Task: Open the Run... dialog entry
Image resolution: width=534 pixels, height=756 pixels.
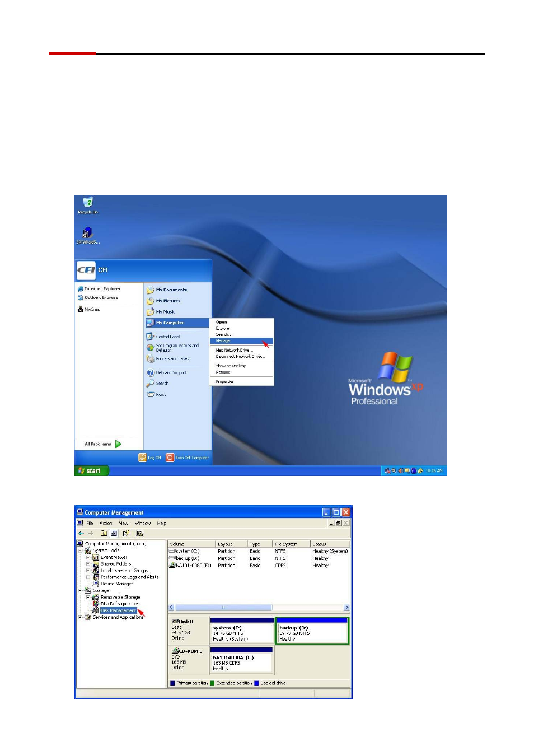Action: click(x=157, y=395)
